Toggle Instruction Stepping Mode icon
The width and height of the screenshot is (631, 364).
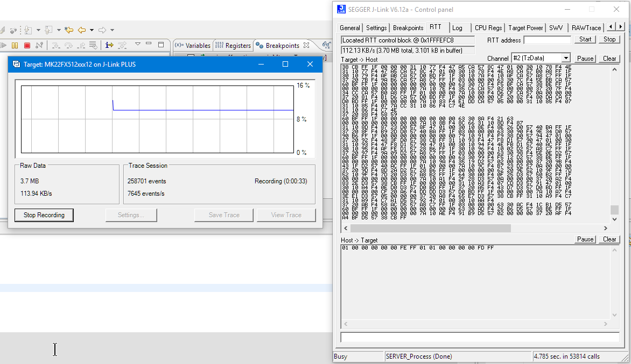(109, 46)
